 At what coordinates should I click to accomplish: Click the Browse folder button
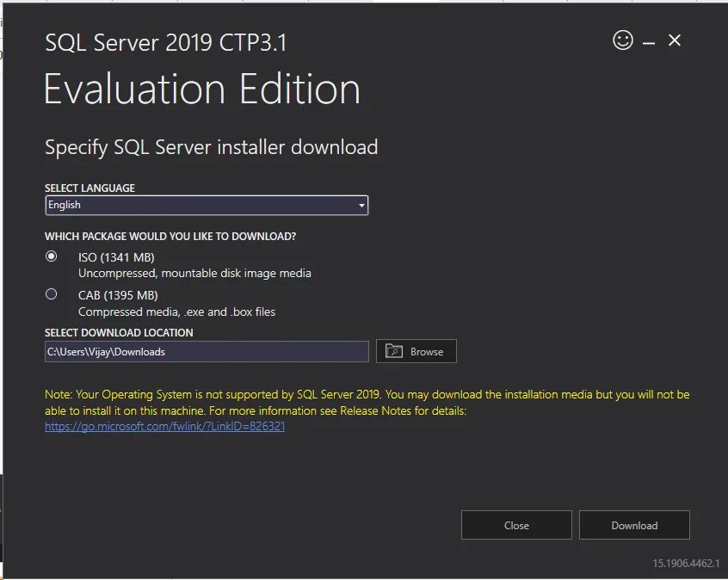416,351
